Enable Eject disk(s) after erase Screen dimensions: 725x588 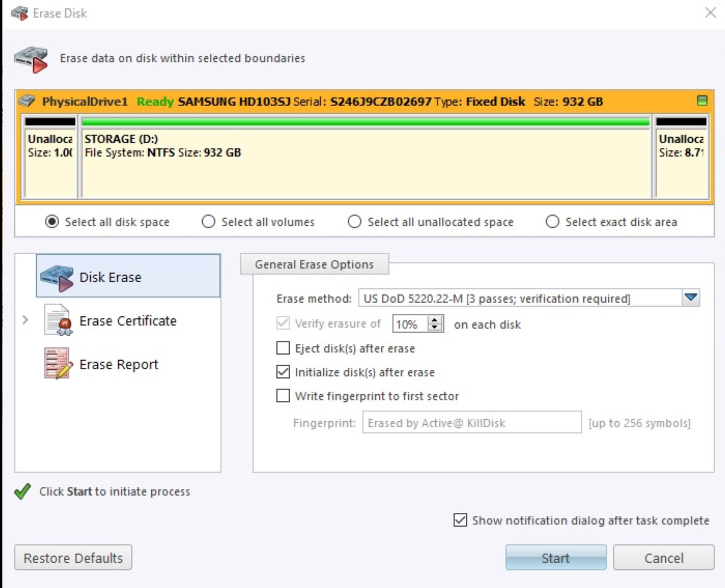coord(283,348)
